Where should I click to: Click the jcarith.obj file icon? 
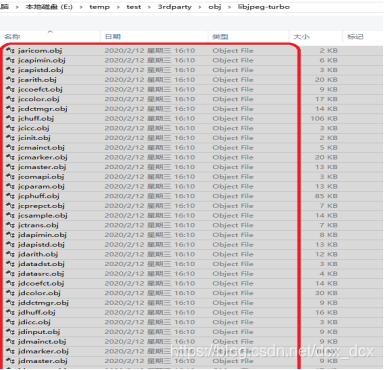10,80
